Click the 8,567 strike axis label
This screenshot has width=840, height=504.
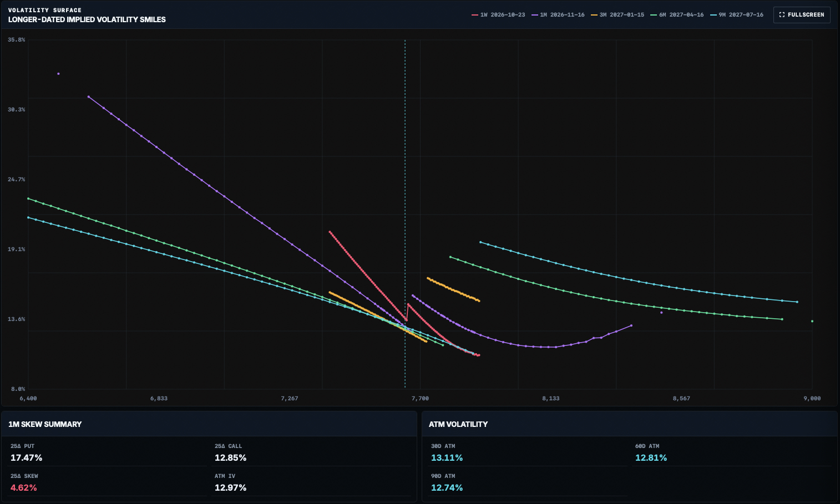(681, 399)
